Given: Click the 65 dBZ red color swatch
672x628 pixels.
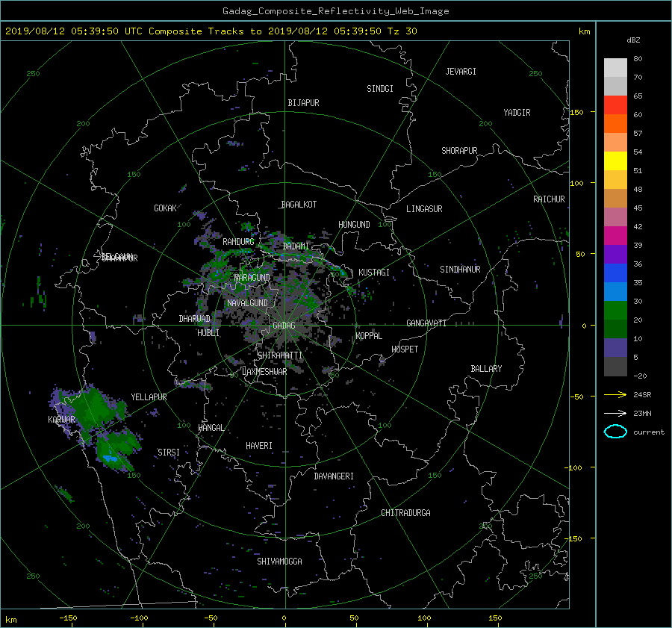Looking at the screenshot, I should click(615, 105).
